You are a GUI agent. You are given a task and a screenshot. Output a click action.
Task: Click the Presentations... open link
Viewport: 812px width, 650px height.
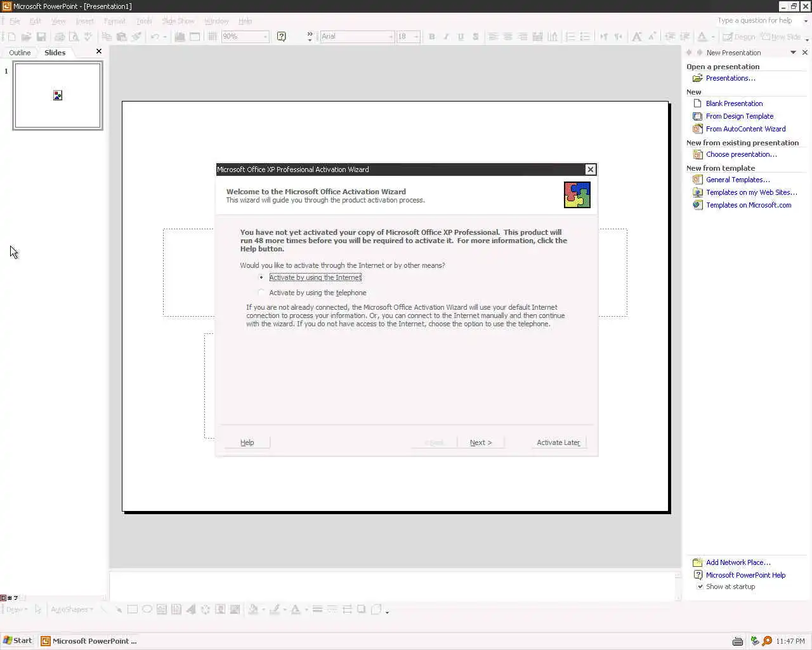(730, 78)
